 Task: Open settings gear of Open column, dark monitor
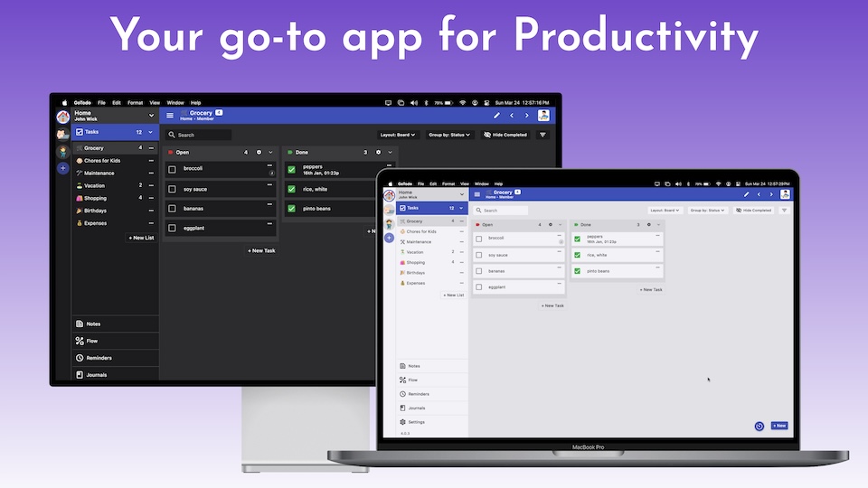coord(259,152)
